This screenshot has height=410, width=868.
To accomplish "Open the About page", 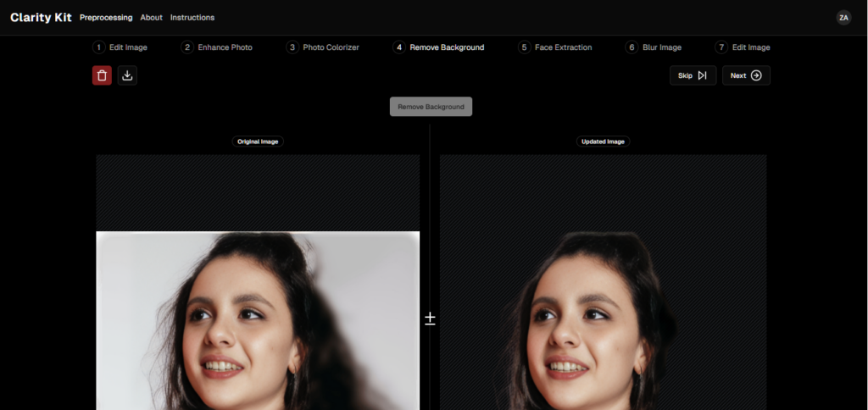I will [x=151, y=17].
